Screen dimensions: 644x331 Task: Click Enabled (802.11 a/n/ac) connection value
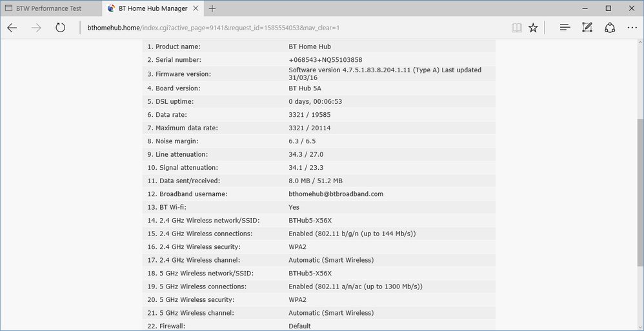pyautogui.click(x=356, y=286)
